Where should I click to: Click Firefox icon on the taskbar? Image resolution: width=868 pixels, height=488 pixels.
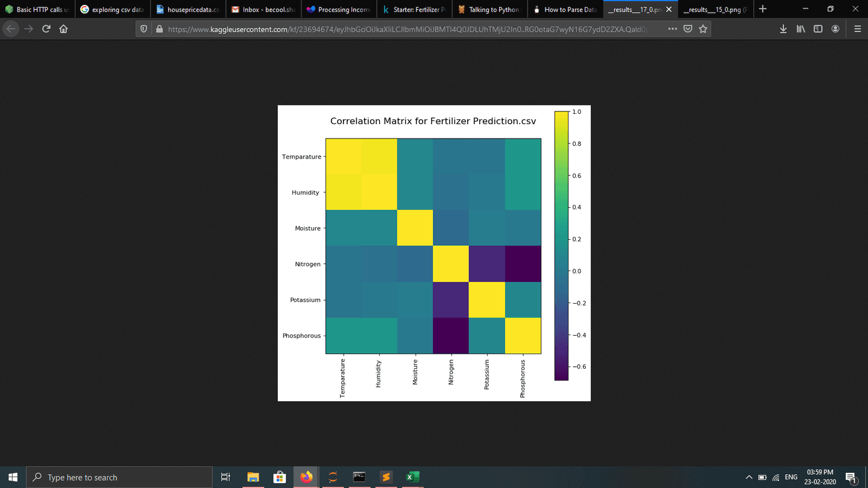click(x=306, y=477)
